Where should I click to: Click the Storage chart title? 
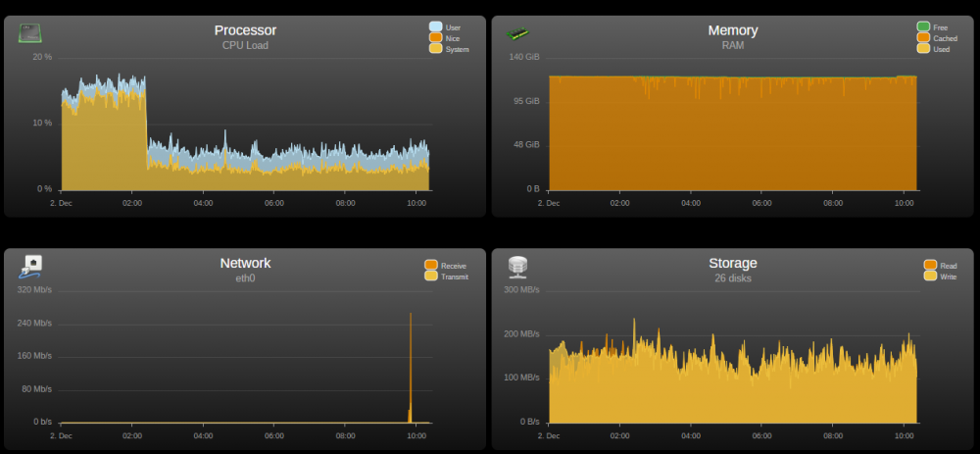coord(732,263)
